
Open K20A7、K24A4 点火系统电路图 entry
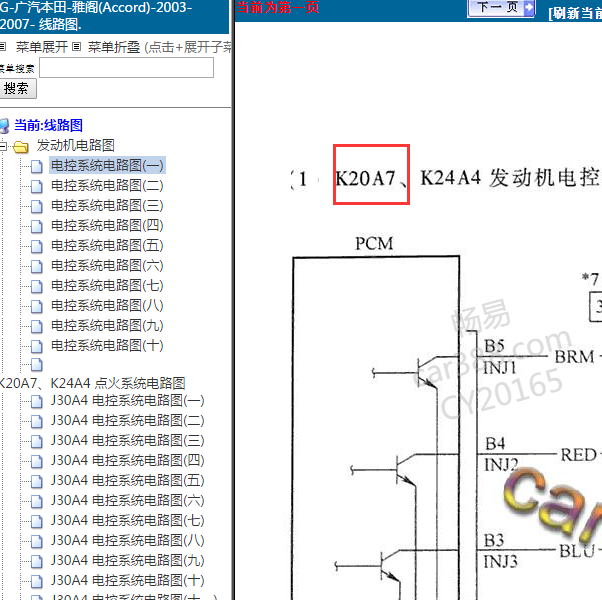pyautogui.click(x=92, y=383)
